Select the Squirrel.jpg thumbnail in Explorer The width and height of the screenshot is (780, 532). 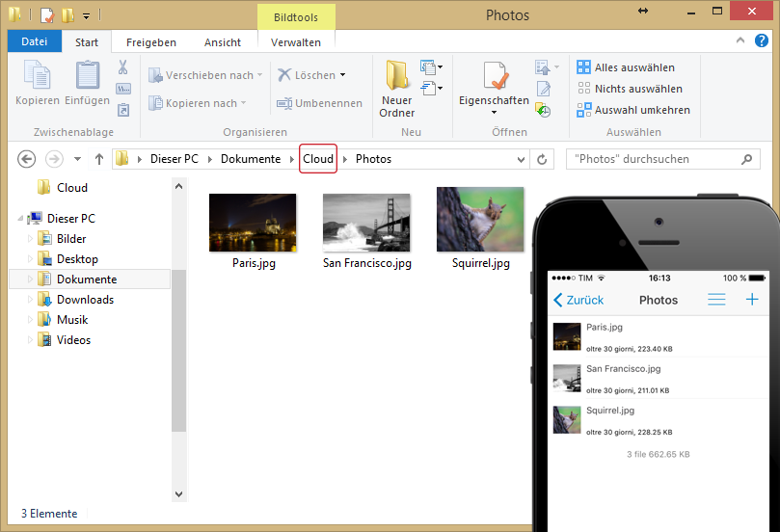(479, 220)
